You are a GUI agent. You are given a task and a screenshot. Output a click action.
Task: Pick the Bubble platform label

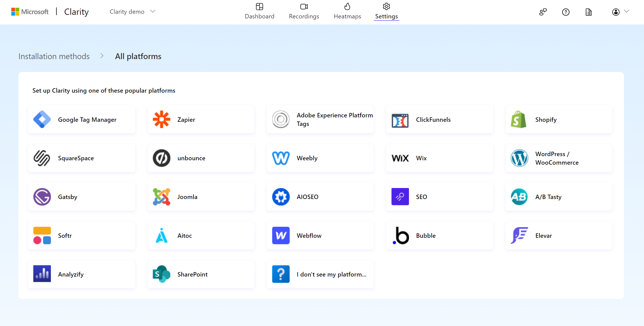[x=426, y=236]
